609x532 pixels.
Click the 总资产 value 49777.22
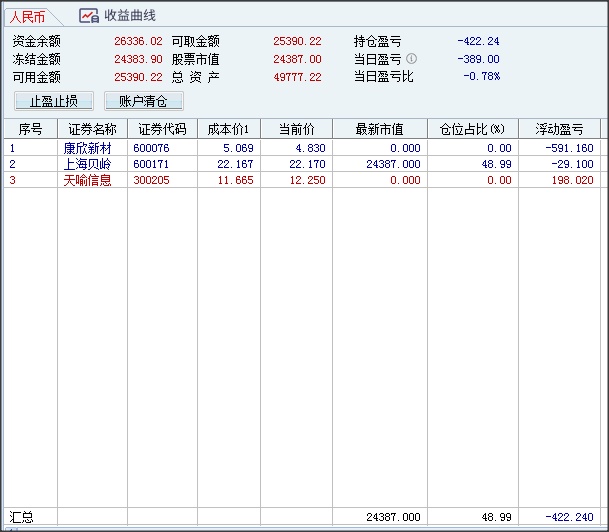click(x=297, y=77)
